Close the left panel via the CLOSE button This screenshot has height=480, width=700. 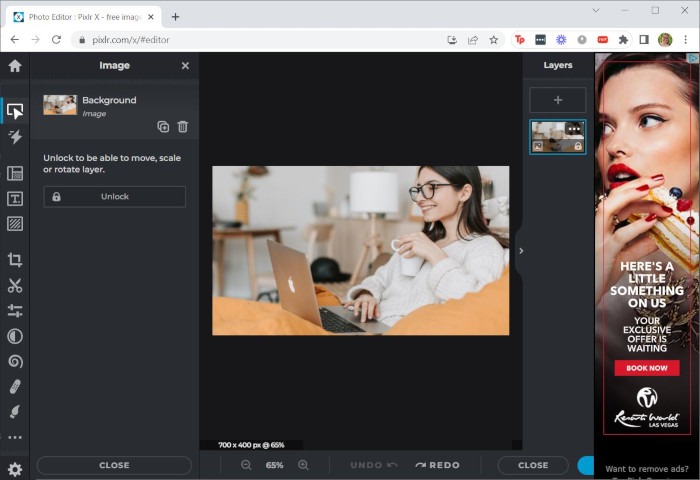coord(114,465)
